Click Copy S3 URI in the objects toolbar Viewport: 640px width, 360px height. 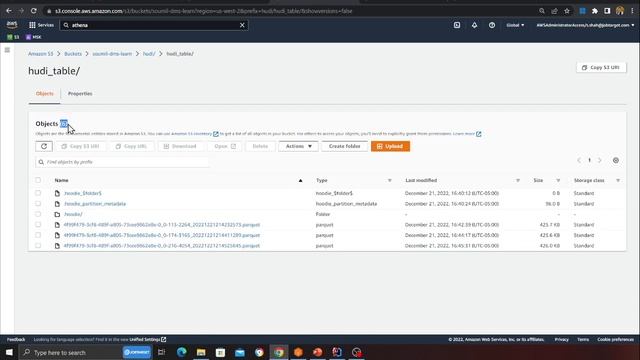click(81, 146)
